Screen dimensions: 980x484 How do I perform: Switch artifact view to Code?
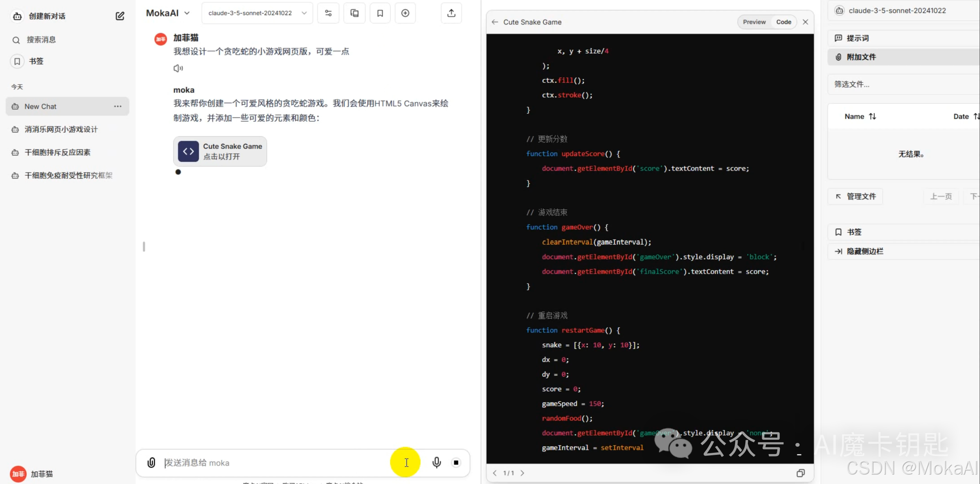[784, 22]
